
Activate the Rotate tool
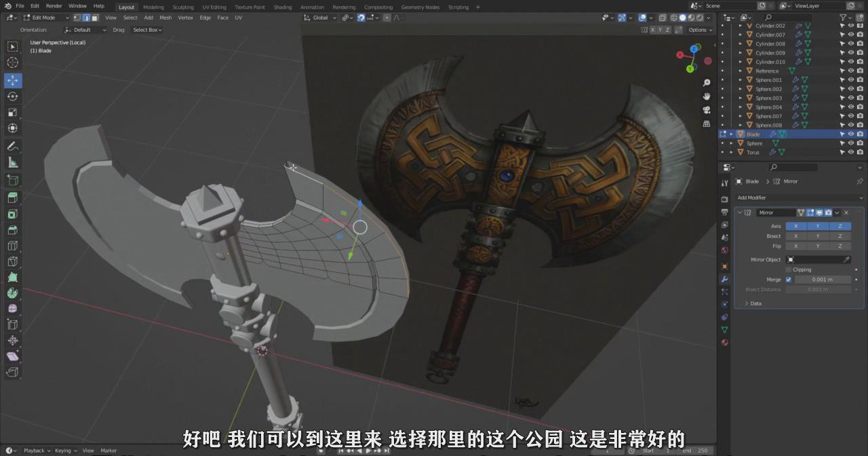pos(13,96)
